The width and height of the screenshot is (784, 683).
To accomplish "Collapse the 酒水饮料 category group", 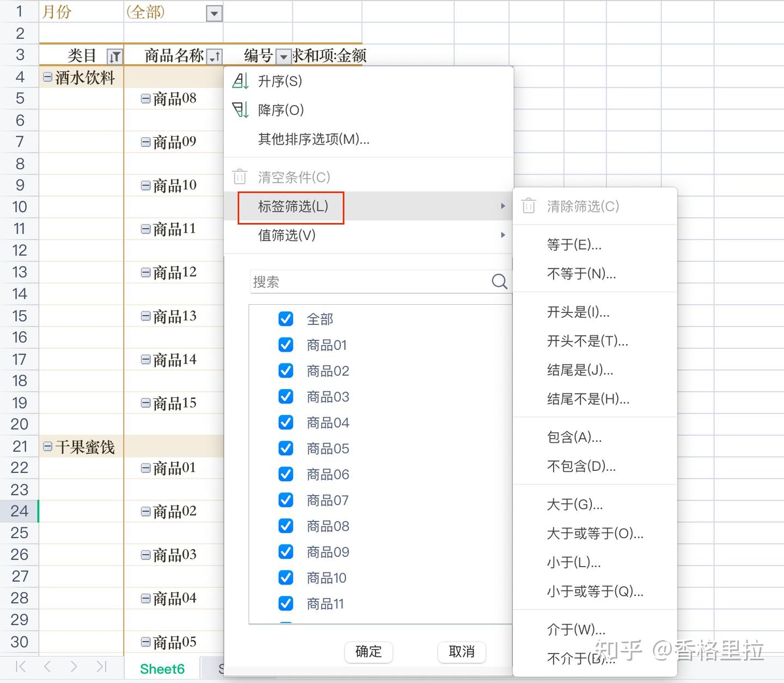I will pos(48,77).
